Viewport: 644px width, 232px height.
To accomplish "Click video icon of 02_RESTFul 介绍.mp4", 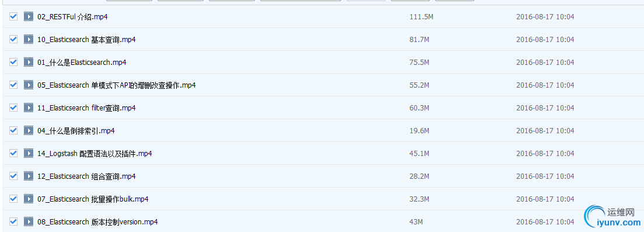I will click(29, 16).
